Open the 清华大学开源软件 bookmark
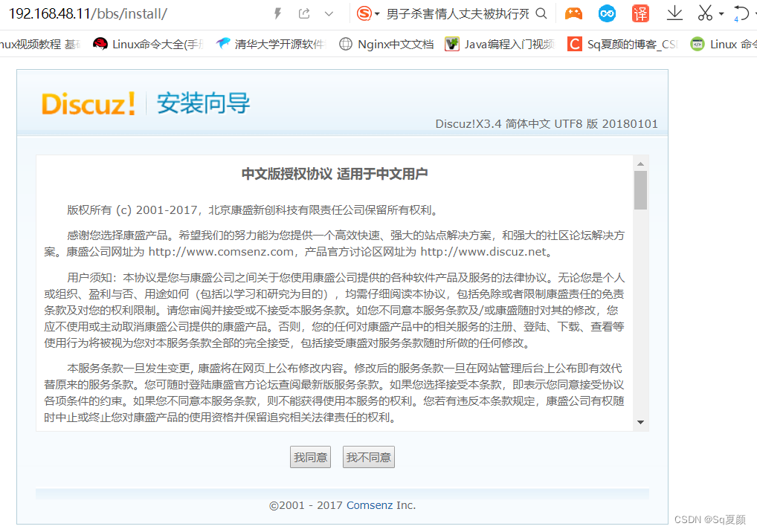The height and width of the screenshot is (532, 757). 271,45
